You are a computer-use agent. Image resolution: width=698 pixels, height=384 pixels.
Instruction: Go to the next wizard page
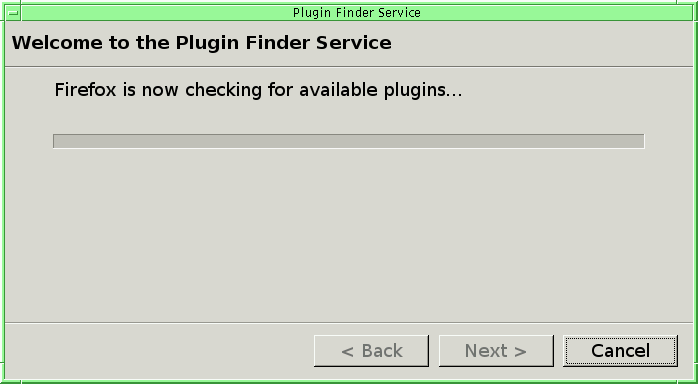pyautogui.click(x=496, y=351)
